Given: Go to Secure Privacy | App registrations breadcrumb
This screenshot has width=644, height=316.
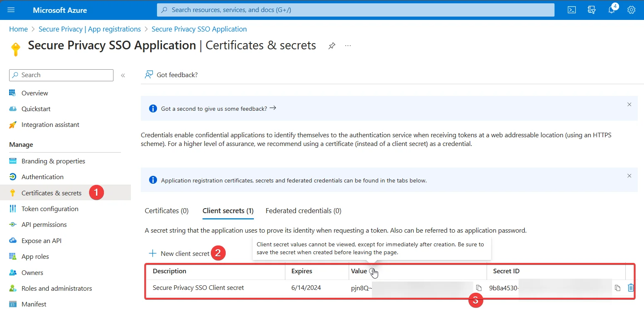Looking at the screenshot, I should pos(89,29).
